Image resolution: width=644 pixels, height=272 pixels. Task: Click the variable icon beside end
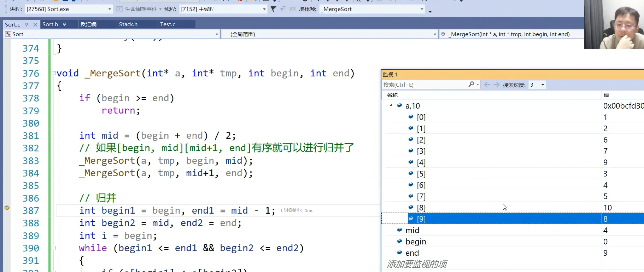pyautogui.click(x=399, y=253)
